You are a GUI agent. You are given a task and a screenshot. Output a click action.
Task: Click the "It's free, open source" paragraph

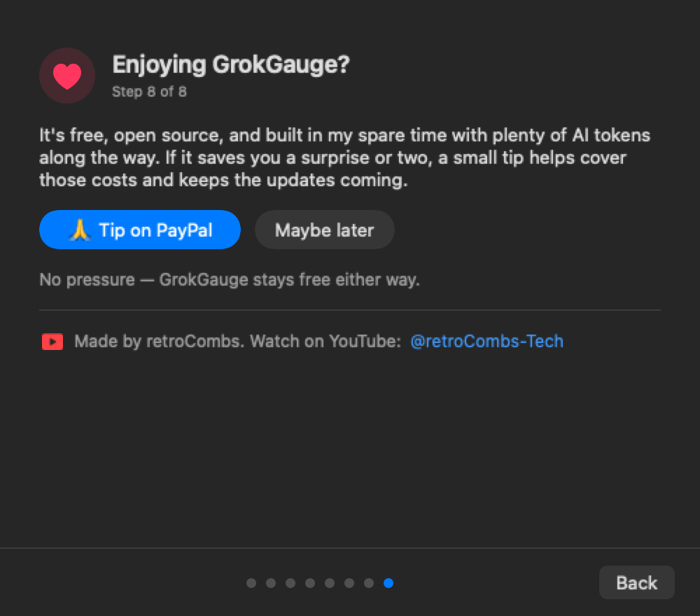click(x=344, y=157)
